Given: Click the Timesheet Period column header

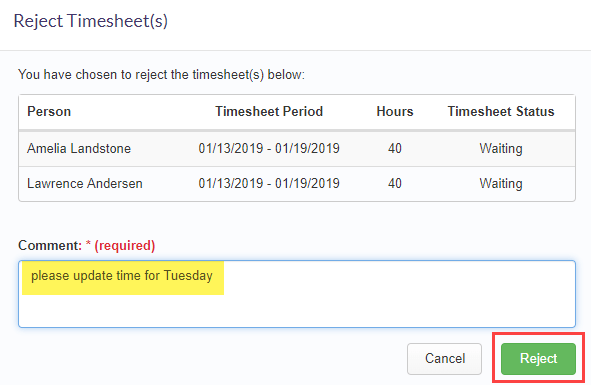Looking at the screenshot, I should pyautogui.click(x=269, y=112).
